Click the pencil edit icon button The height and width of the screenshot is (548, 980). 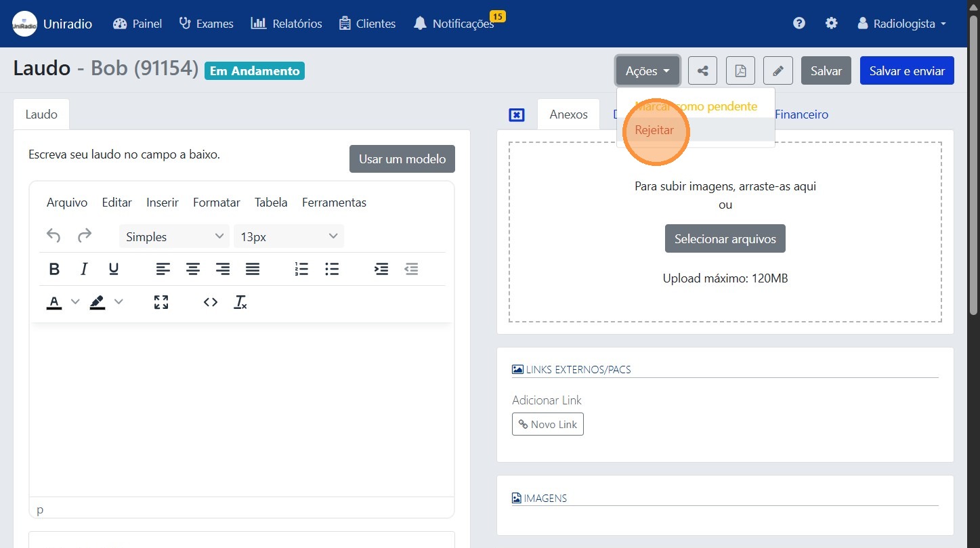point(777,70)
